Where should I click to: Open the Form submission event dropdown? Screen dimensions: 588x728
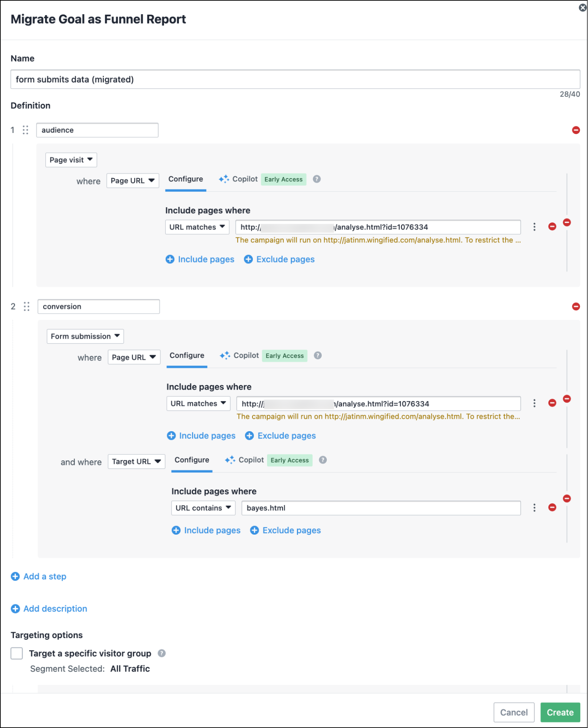pos(85,336)
